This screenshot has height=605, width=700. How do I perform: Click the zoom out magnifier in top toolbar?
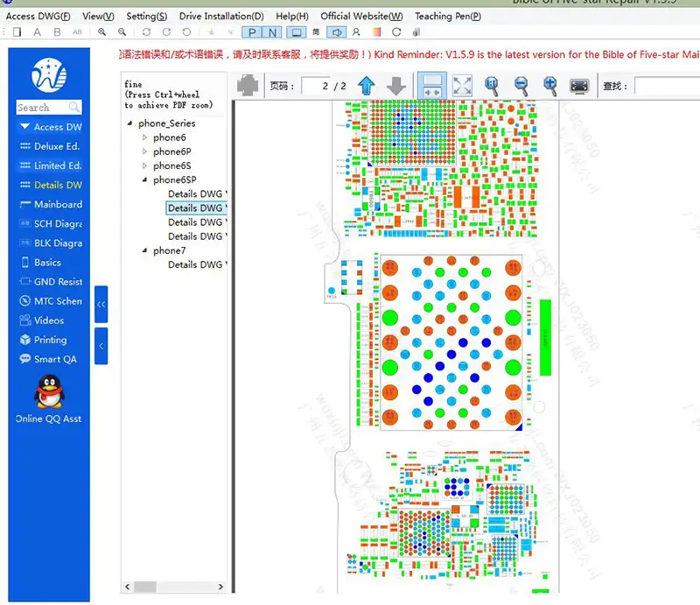[122, 32]
